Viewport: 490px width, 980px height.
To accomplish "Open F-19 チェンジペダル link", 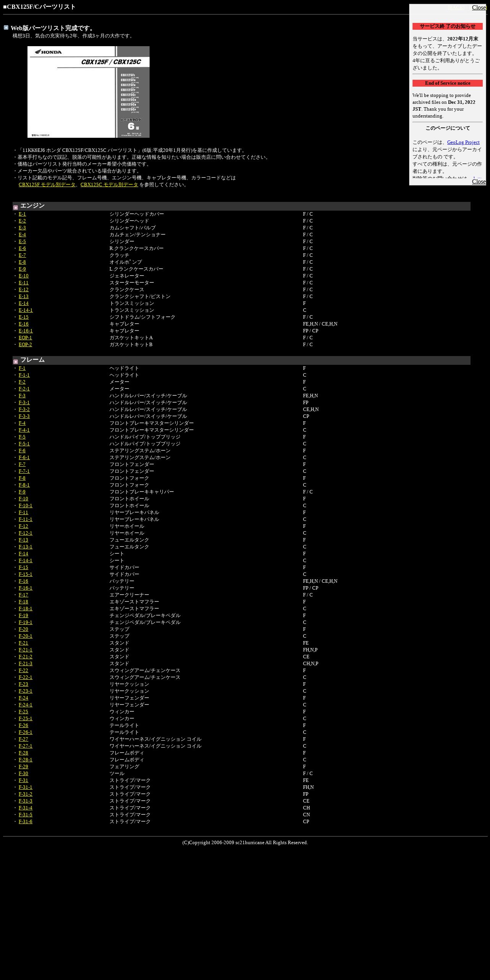I will click(x=23, y=616).
